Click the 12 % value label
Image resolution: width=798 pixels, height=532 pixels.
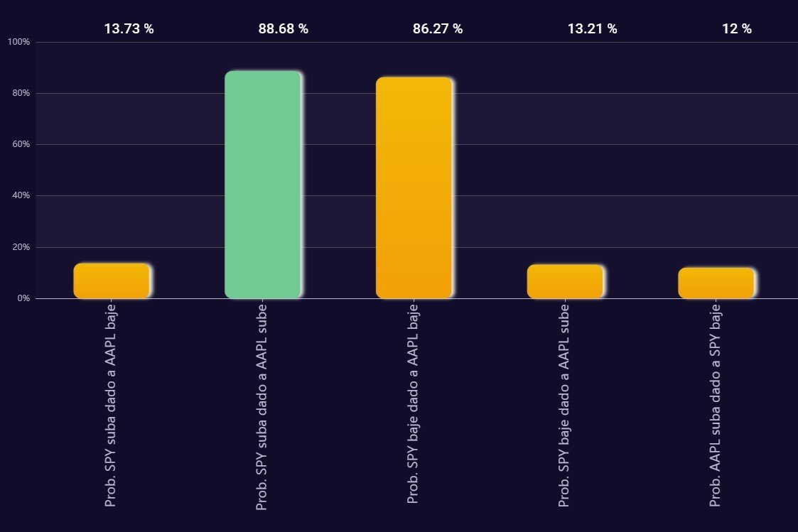click(x=736, y=29)
